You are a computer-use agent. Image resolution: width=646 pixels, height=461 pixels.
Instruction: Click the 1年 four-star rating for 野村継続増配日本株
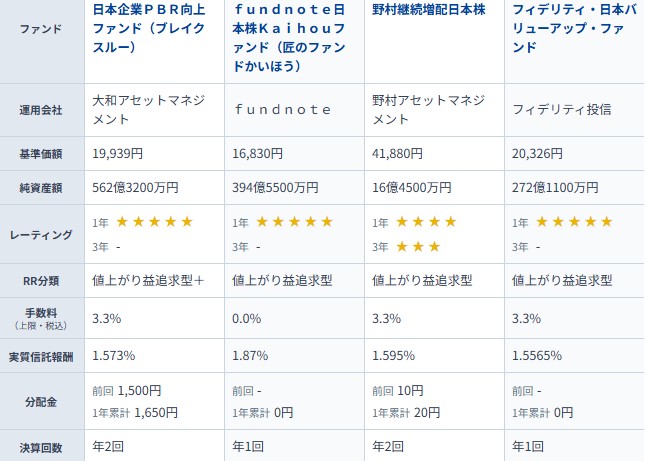click(x=427, y=222)
